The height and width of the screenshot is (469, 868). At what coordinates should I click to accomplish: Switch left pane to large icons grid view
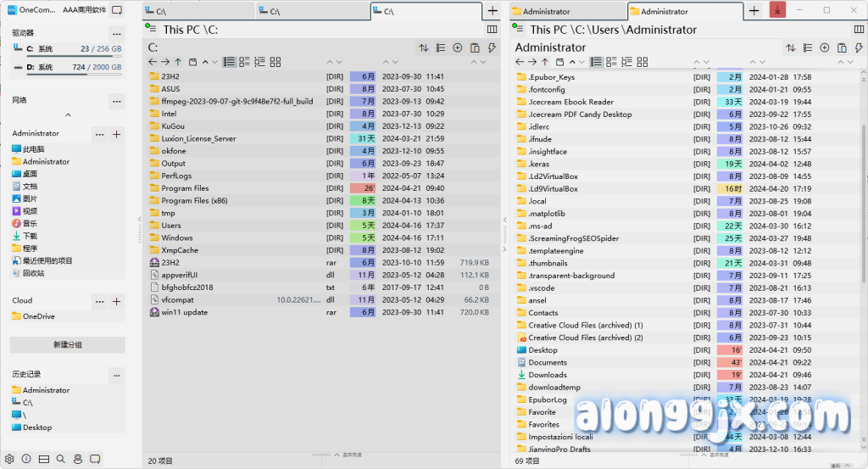(x=275, y=62)
